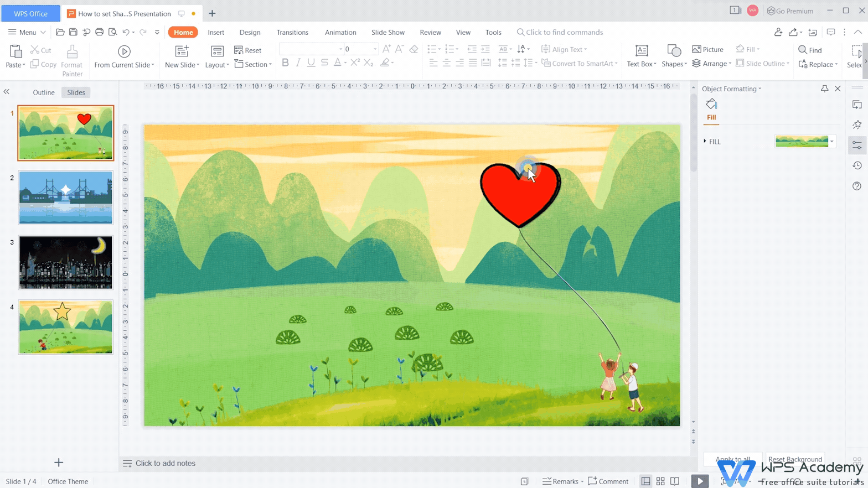This screenshot has width=868, height=488.
Task: Open the help question mark sidebar icon
Action: pyautogui.click(x=857, y=186)
